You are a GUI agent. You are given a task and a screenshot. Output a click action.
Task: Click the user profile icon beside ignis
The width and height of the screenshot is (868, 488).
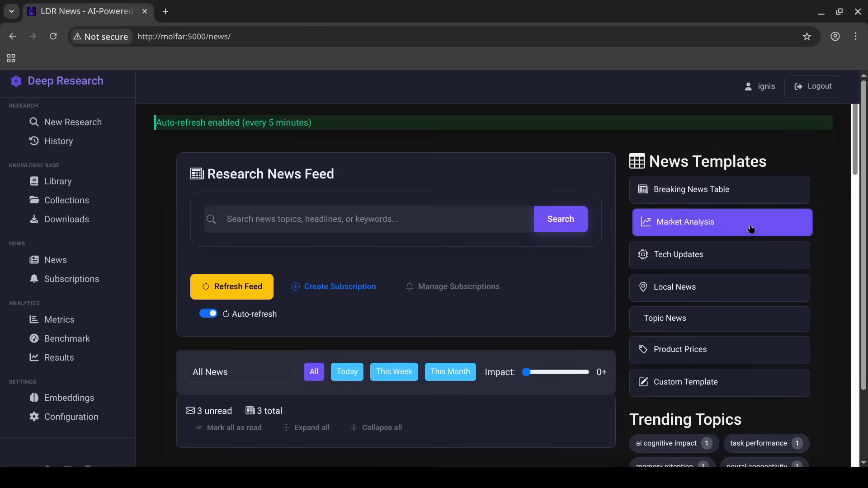coord(748,86)
